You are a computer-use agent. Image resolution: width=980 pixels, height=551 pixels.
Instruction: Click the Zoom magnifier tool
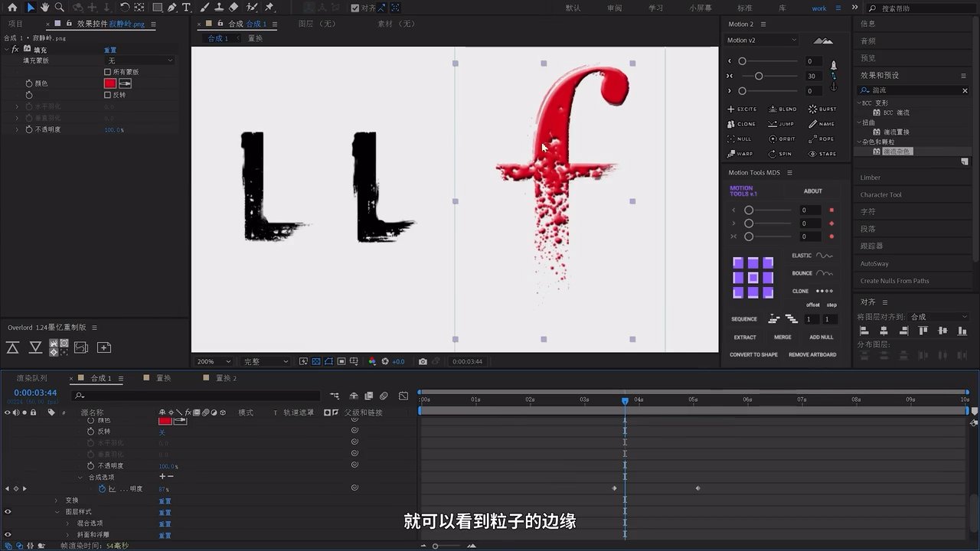pos(59,8)
